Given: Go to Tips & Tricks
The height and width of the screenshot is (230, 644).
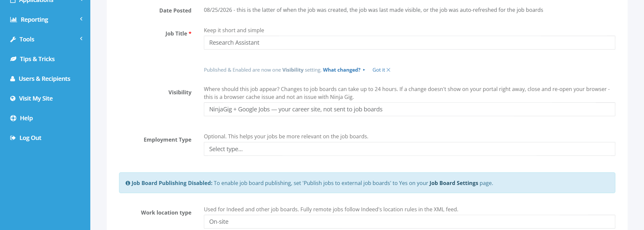Looking at the screenshot, I should (37, 59).
